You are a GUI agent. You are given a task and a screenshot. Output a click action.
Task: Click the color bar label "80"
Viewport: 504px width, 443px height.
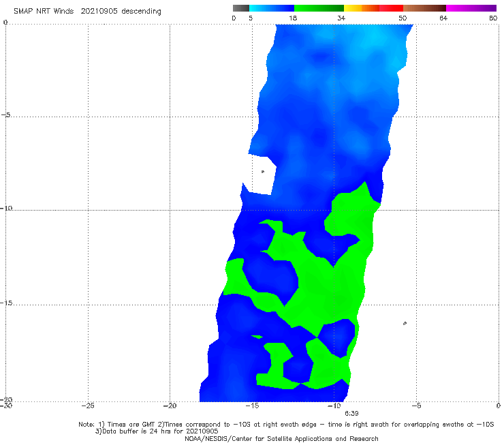(x=493, y=18)
